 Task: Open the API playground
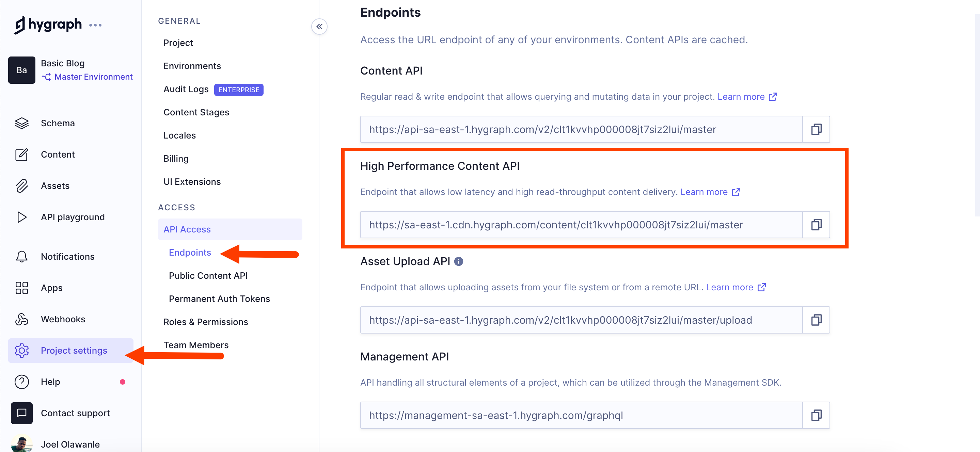click(x=73, y=217)
